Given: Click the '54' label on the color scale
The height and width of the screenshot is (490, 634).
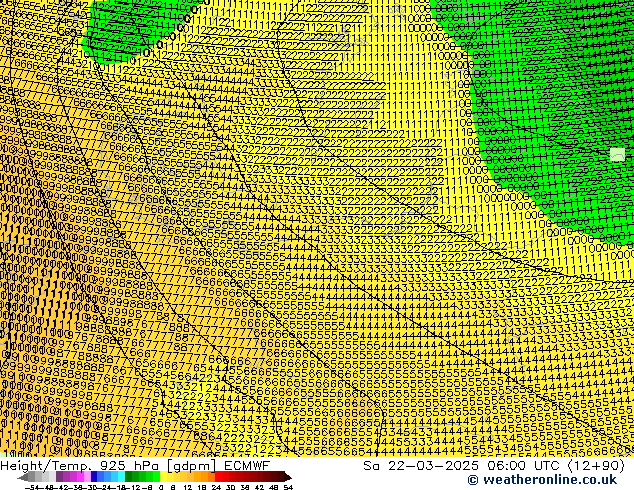Looking at the screenshot, I should (x=288, y=488).
